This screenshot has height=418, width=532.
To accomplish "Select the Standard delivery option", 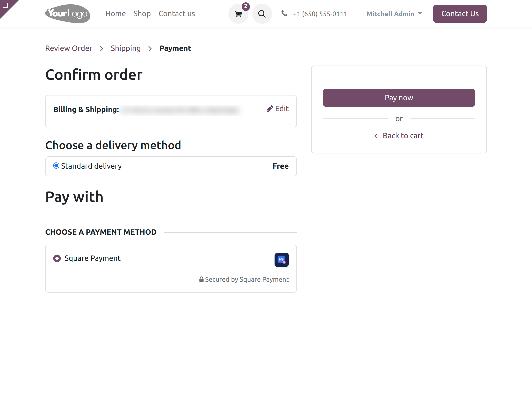I will click(56, 166).
